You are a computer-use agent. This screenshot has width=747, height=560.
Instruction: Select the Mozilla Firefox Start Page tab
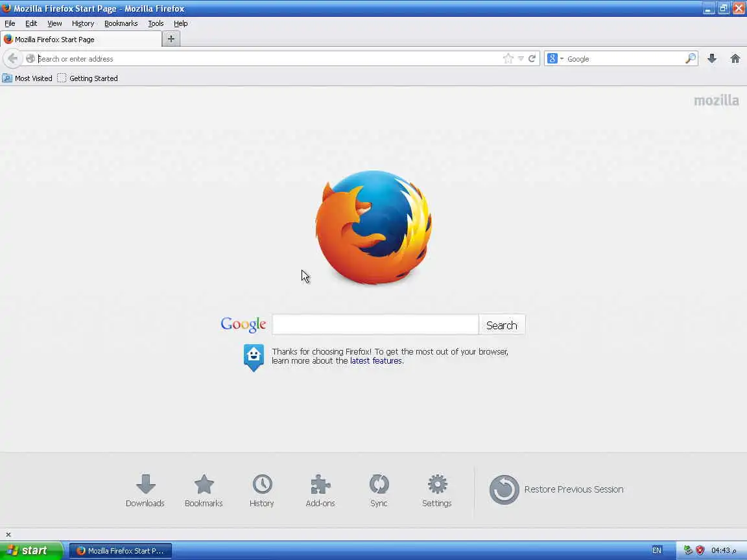click(81, 40)
